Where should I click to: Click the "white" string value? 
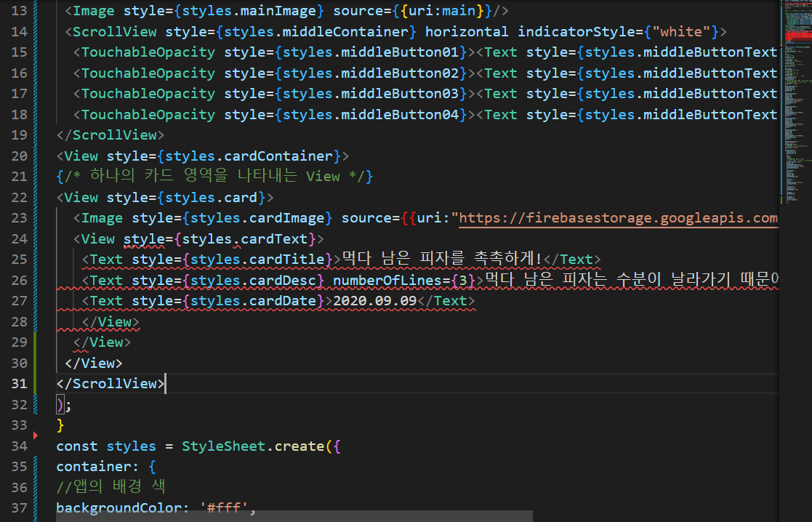point(681,31)
